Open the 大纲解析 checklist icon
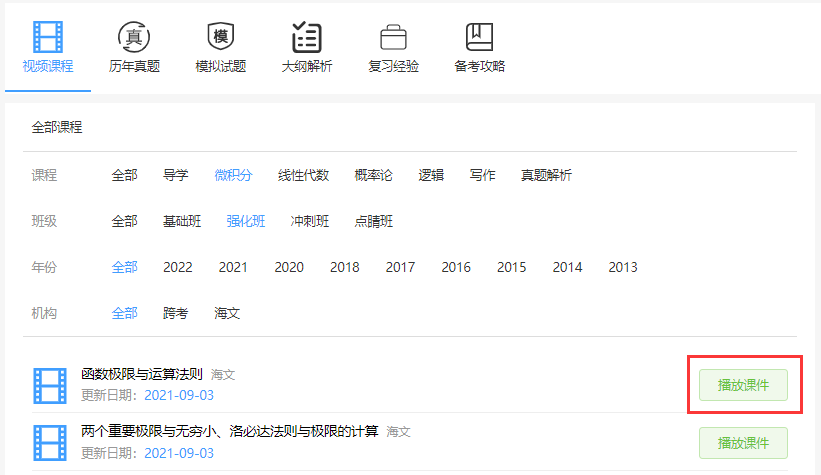Viewport: 821px width, 475px height. pos(306,37)
